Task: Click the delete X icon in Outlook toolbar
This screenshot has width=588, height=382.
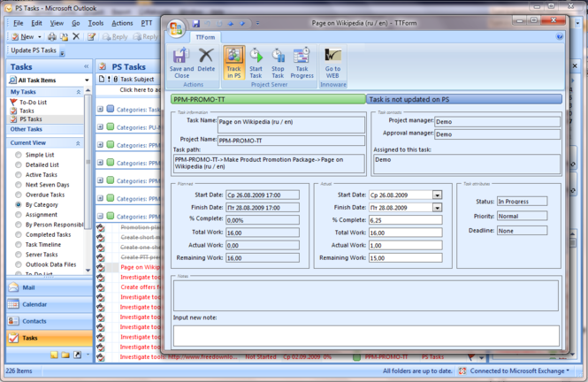Action: tap(76, 36)
